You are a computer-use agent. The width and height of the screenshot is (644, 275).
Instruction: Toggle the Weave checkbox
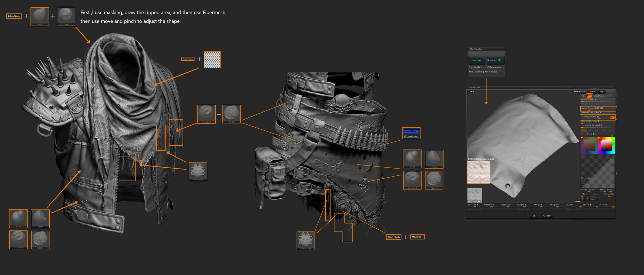pyautogui.click(x=405, y=136)
